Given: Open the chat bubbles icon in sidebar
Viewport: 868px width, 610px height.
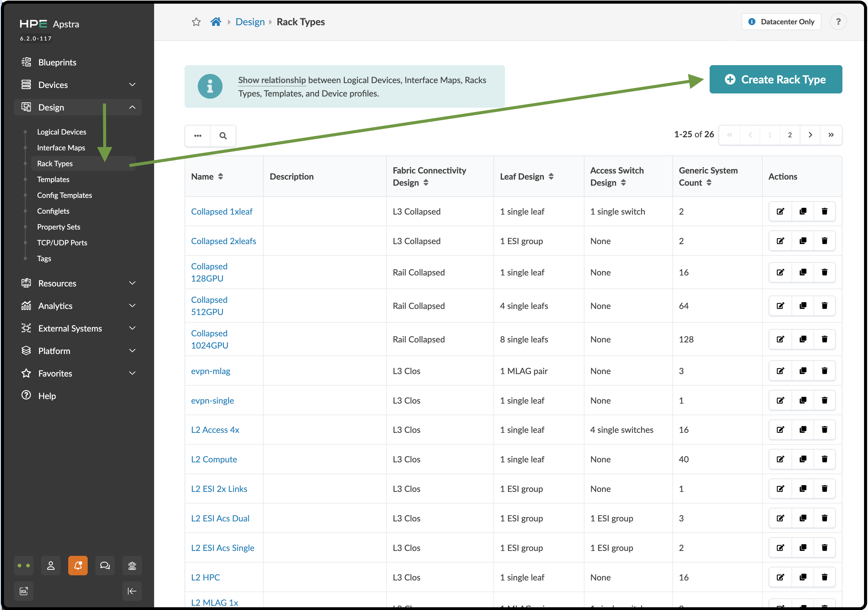Looking at the screenshot, I should (x=105, y=565).
